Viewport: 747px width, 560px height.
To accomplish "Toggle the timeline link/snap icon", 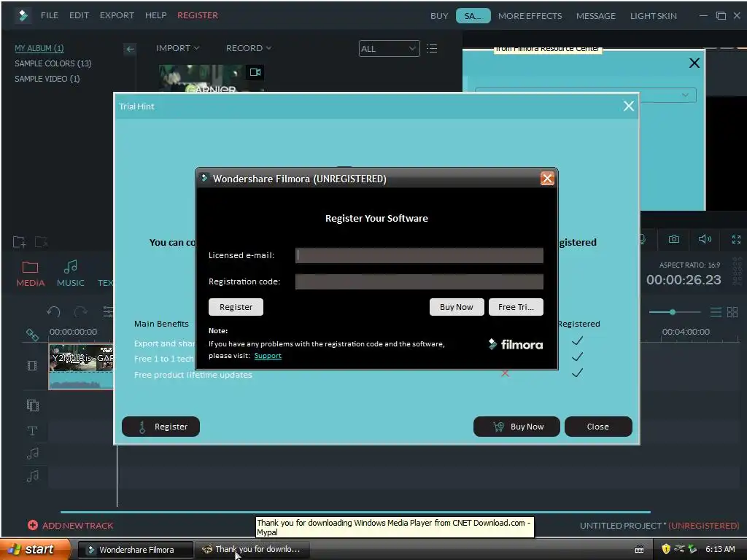I will (x=32, y=335).
